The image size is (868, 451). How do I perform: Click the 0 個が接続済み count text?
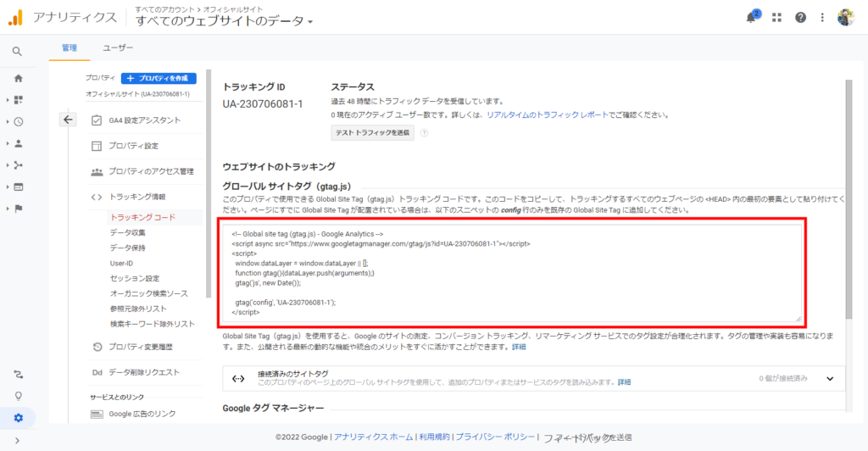(x=782, y=378)
